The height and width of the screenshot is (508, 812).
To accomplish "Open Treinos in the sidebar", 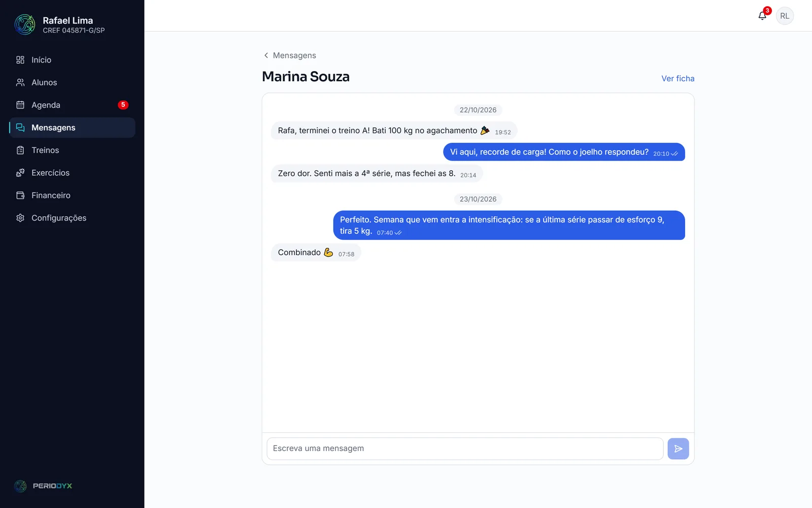I will click(72, 150).
